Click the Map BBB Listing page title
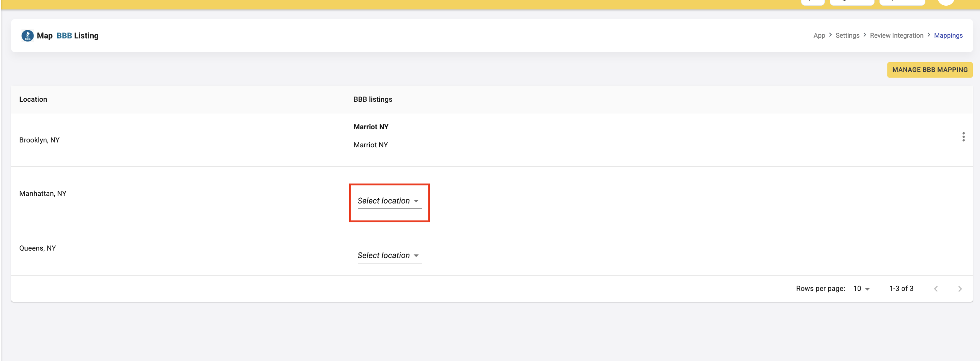The image size is (980, 361). 68,36
